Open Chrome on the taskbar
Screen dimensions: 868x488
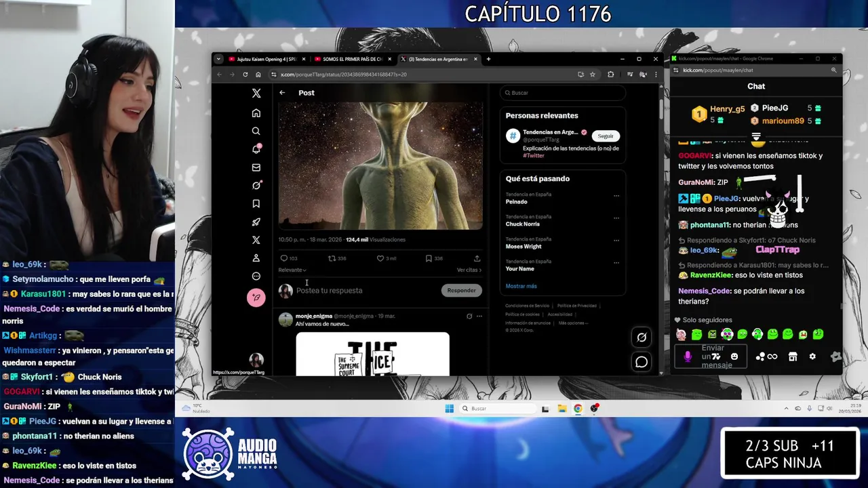tap(578, 408)
